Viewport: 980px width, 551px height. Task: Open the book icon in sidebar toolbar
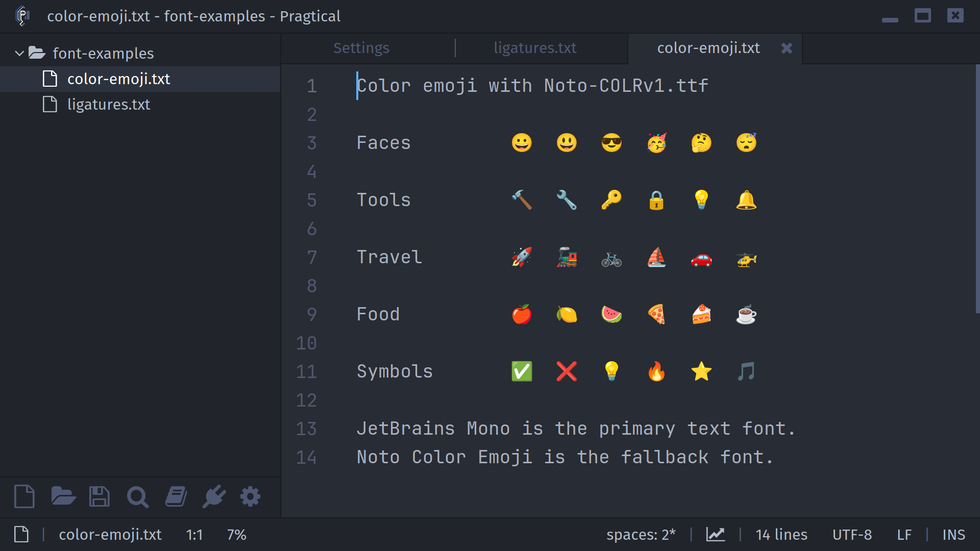176,496
